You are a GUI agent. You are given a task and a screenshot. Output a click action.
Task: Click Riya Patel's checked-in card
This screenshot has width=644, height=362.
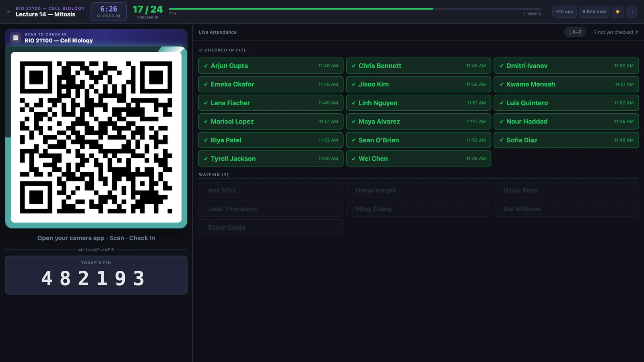click(270, 140)
